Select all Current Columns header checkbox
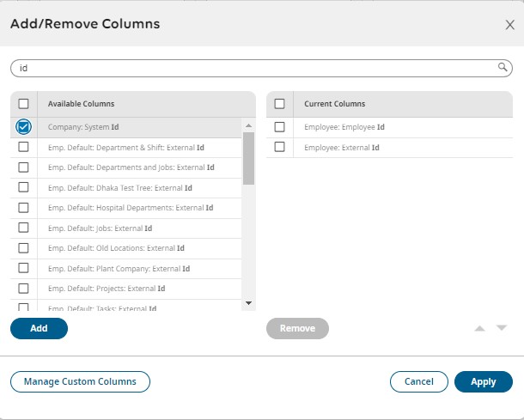 point(279,104)
